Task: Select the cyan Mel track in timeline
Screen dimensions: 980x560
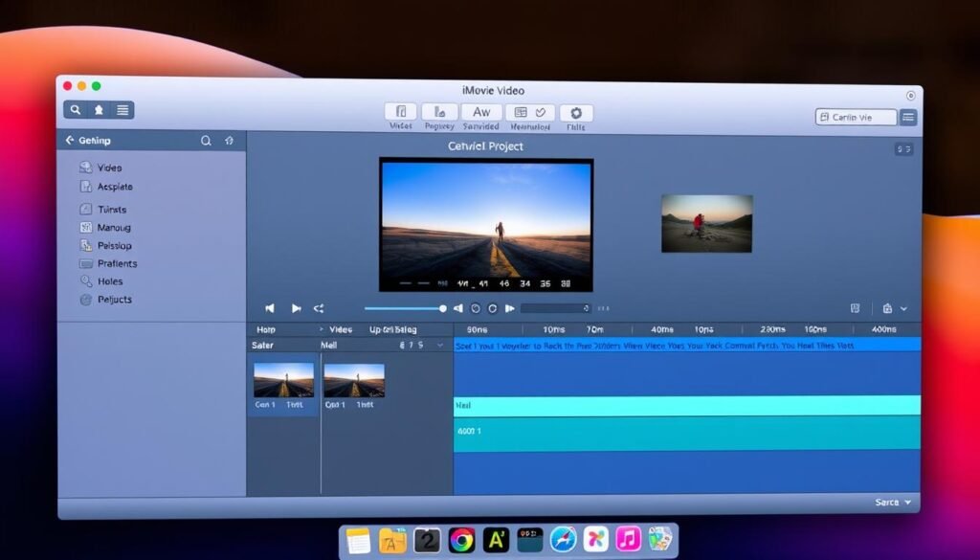Action: [x=687, y=406]
